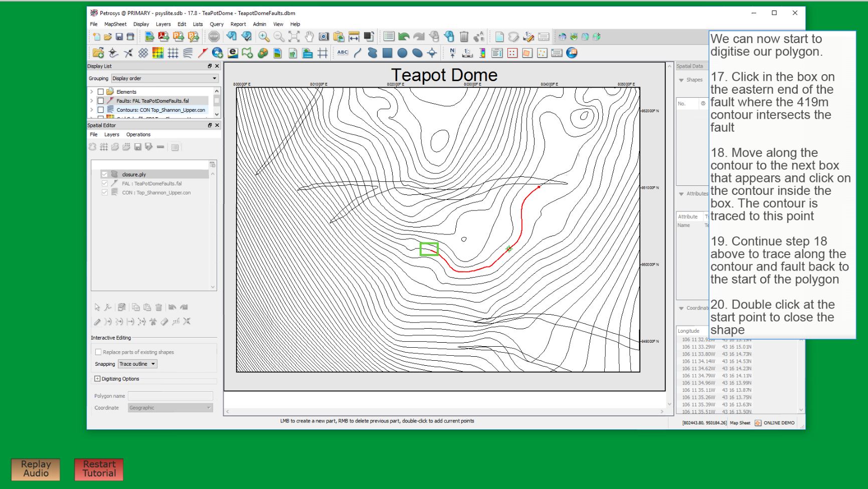This screenshot has width=868, height=489.
Task: Open the Snapping 'Trace outline' dropdown
Action: (137, 364)
